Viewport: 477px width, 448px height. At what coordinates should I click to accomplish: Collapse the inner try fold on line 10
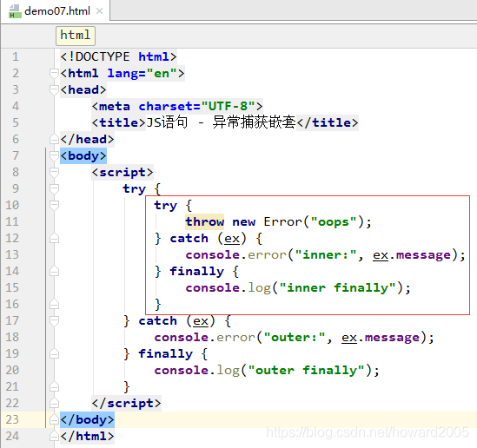[54, 205]
